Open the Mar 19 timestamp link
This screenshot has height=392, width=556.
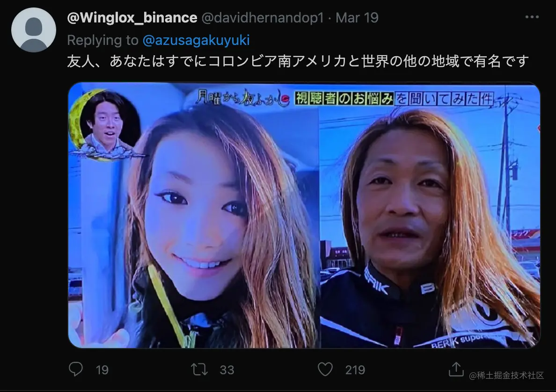(x=357, y=18)
